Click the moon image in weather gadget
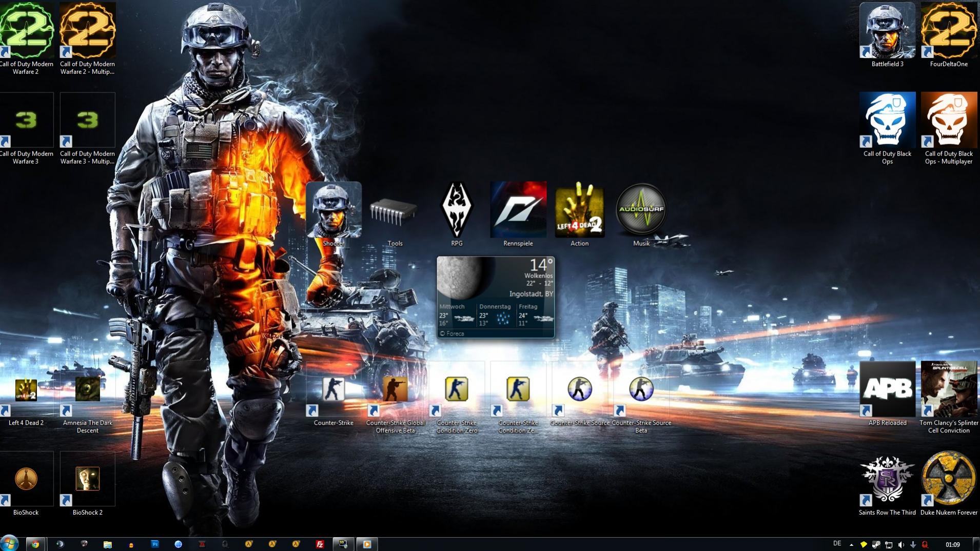This screenshot has width=980, height=551. (465, 278)
